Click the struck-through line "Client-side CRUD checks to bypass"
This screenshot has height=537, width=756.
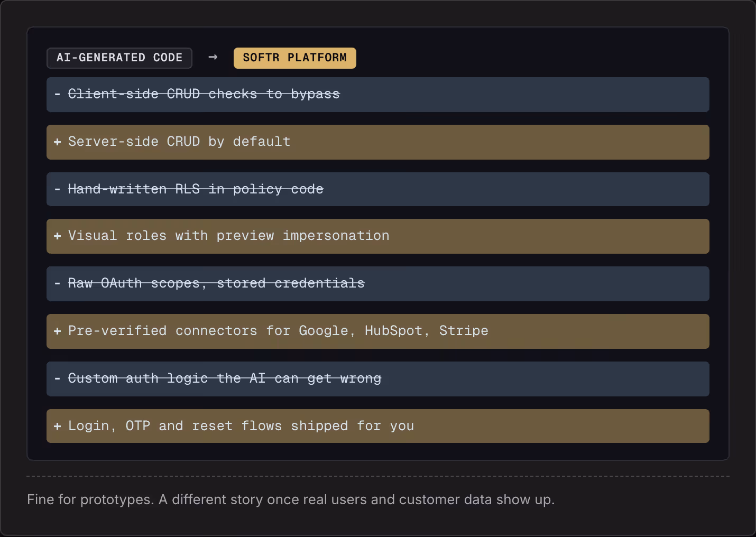[x=378, y=95]
